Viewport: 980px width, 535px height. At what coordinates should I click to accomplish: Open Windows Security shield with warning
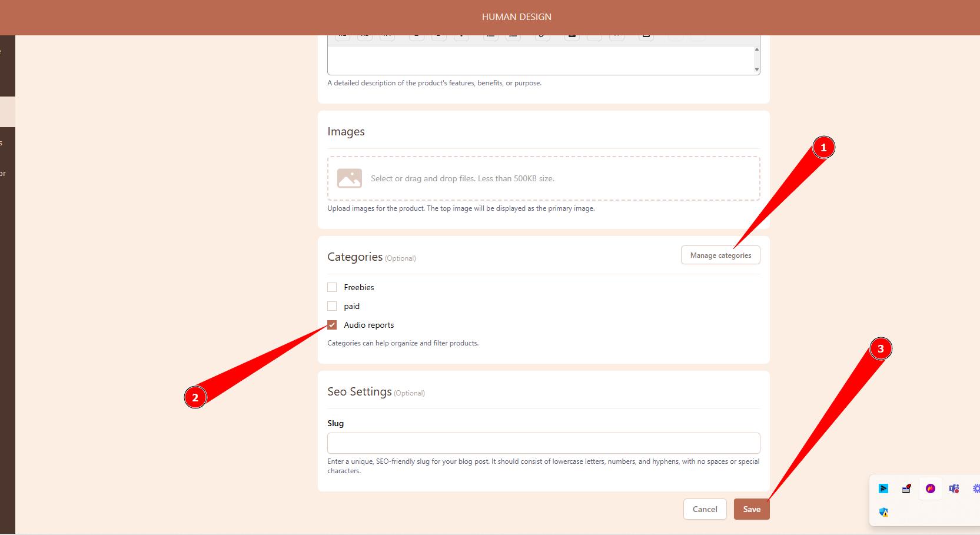tap(883, 512)
